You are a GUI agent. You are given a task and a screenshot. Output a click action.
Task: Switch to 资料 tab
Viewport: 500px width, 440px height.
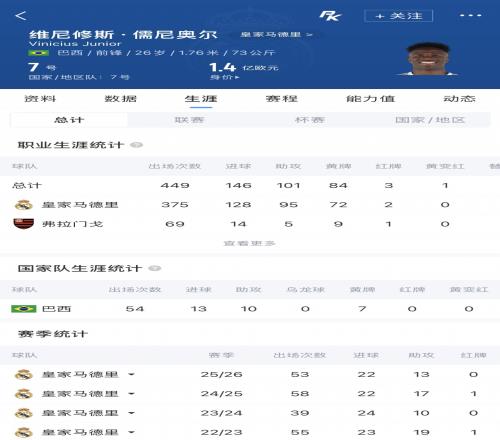pyautogui.click(x=40, y=99)
